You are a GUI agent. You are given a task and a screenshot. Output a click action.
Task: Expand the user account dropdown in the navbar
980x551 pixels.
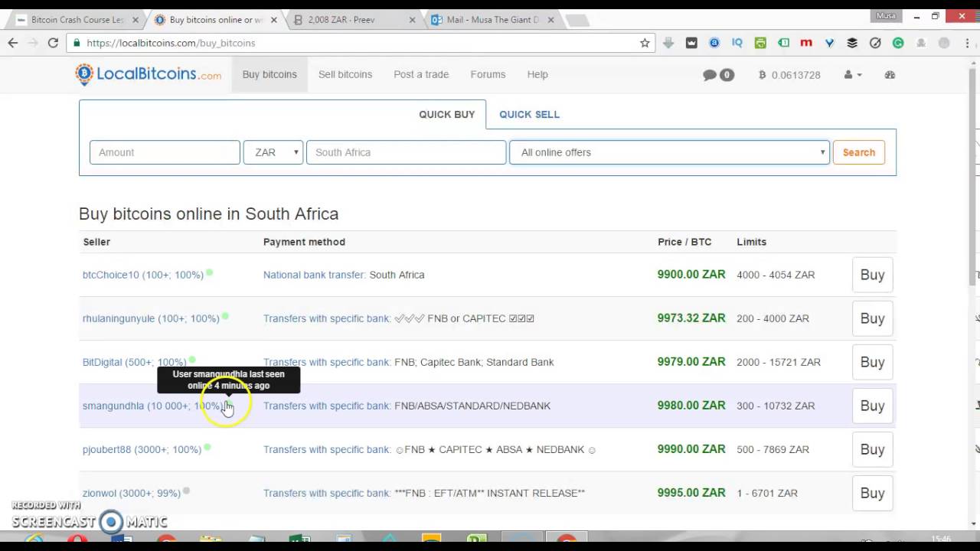point(852,75)
